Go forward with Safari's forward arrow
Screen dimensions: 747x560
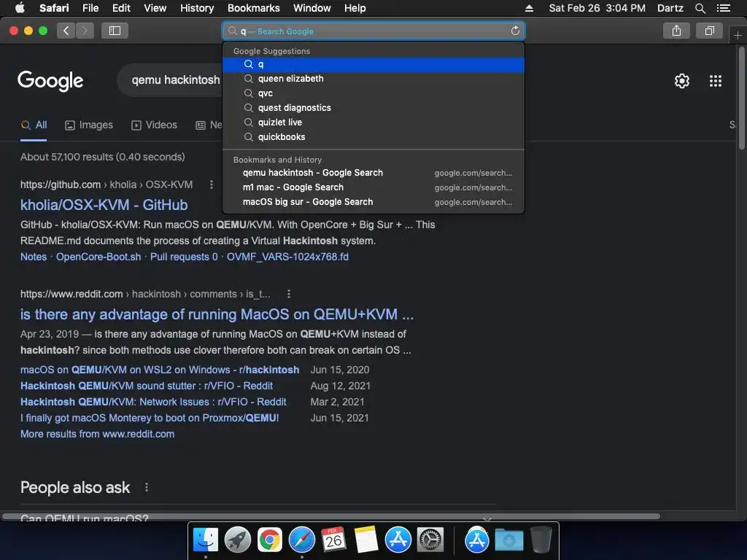point(85,31)
